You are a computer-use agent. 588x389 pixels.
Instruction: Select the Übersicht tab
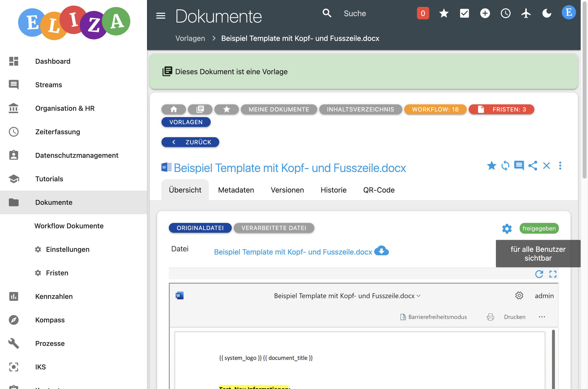tap(185, 190)
